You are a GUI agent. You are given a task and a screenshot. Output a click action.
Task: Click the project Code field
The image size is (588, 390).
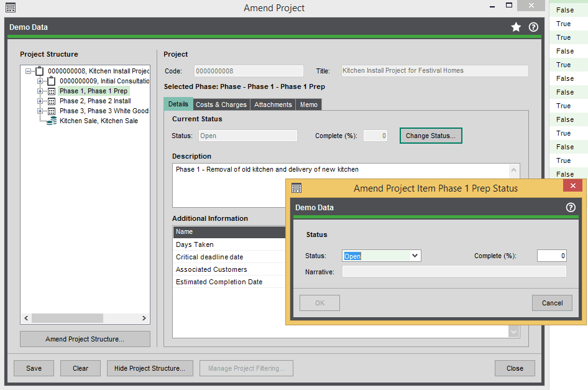[249, 71]
